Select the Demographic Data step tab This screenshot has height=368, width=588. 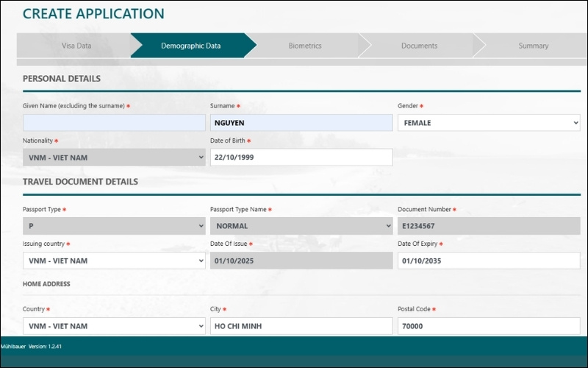click(x=190, y=46)
